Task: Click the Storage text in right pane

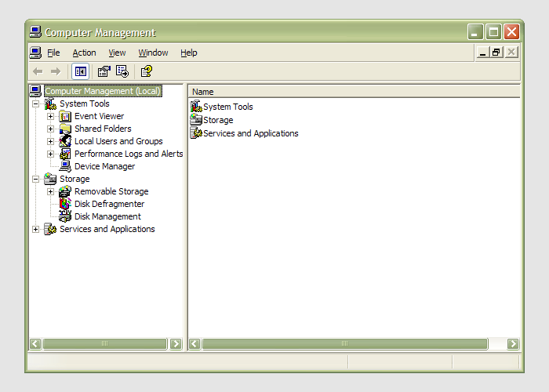Action: coord(218,120)
